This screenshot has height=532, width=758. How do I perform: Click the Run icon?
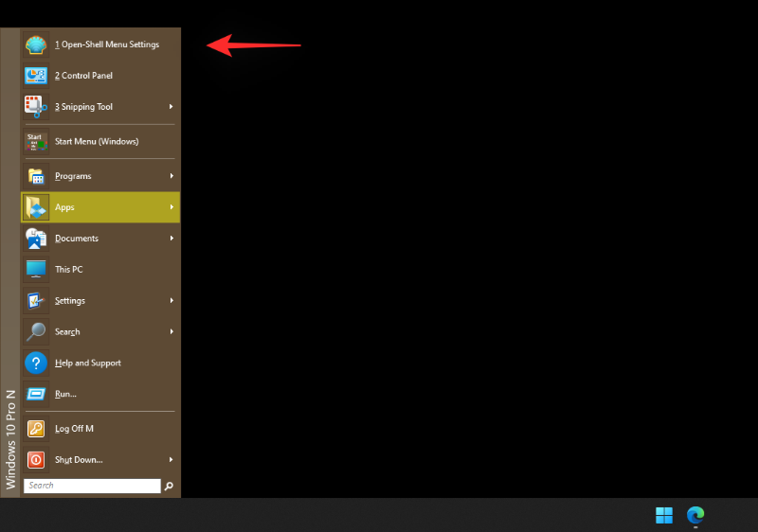coord(36,394)
